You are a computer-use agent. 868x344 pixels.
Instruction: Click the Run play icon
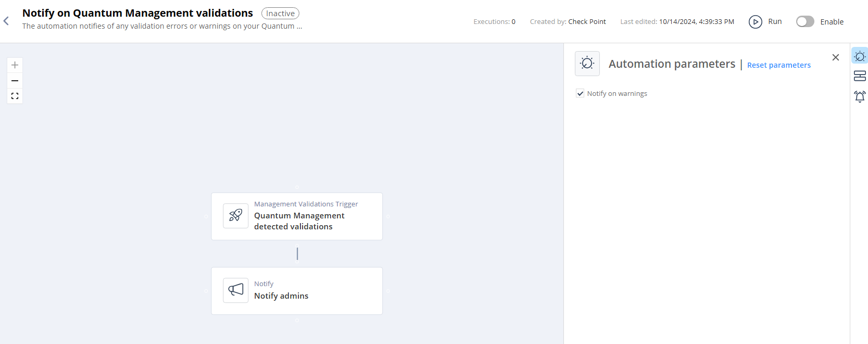[755, 22]
